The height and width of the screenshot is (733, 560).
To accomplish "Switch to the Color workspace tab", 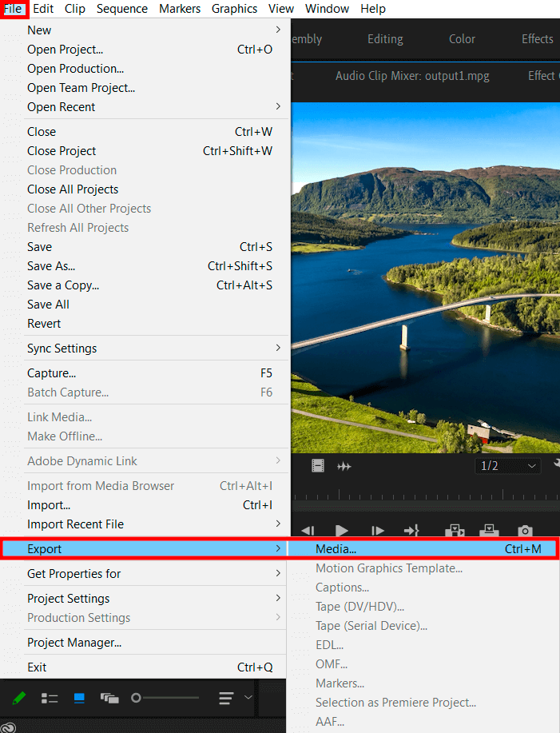I will (x=462, y=39).
